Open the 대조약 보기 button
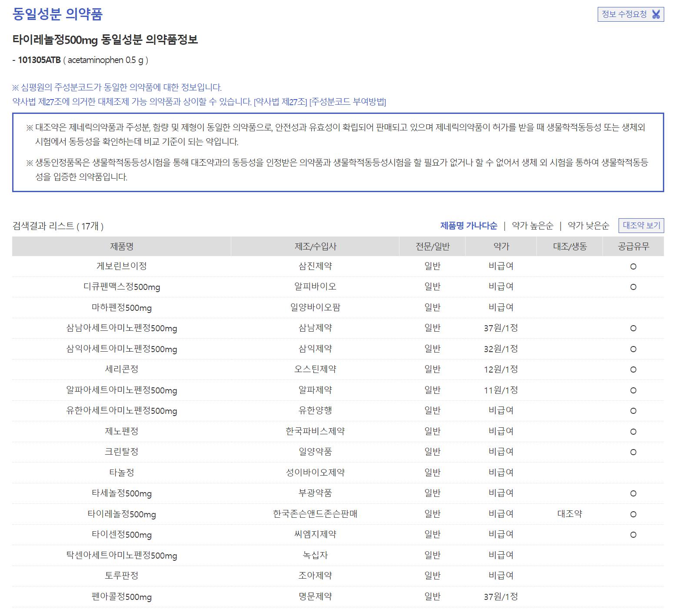The image size is (679, 616). pos(641,226)
